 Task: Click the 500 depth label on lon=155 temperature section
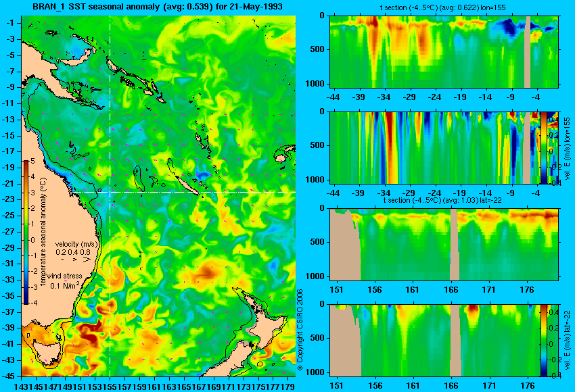[x=319, y=49]
